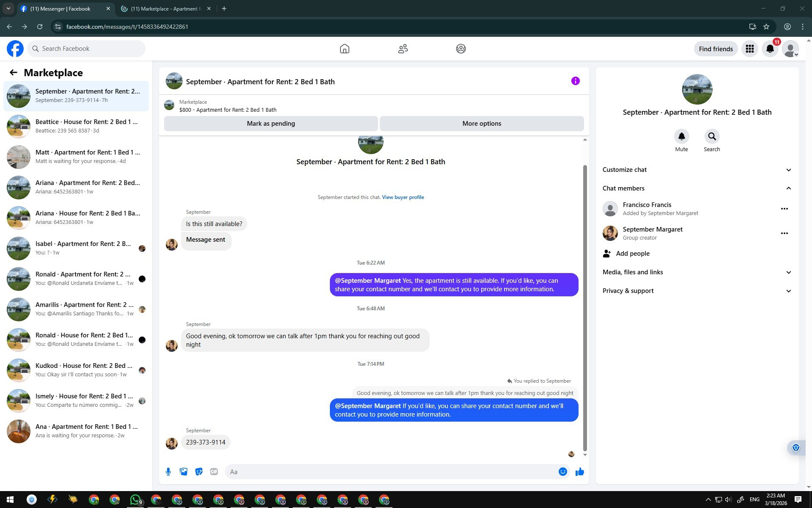Image resolution: width=812 pixels, height=508 pixels.
Task: Open Kudkod House for Rent conversation
Action: [x=76, y=370]
